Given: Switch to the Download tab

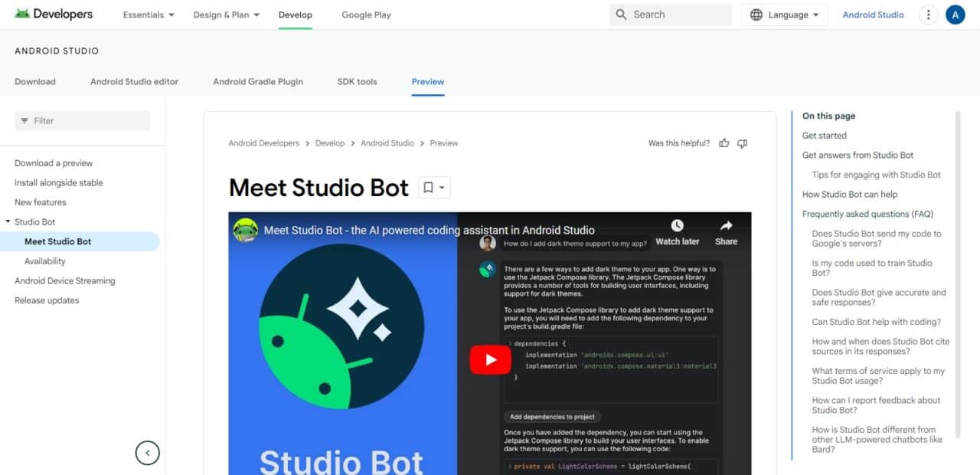Looking at the screenshot, I should [35, 82].
